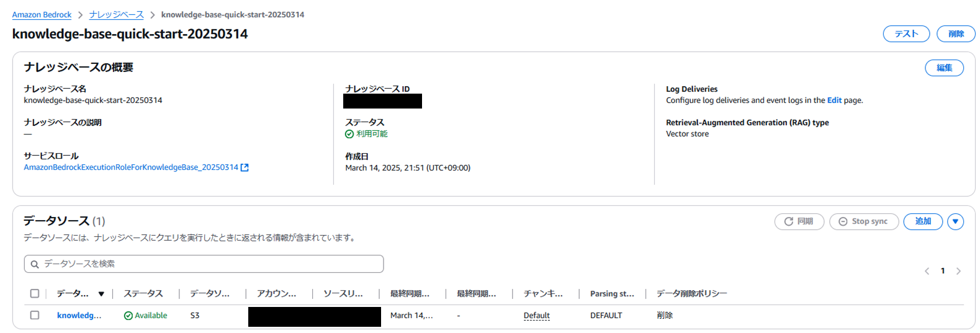Screen dimensions: 980x333
Task: Click the テスト button
Action: coord(906,33)
